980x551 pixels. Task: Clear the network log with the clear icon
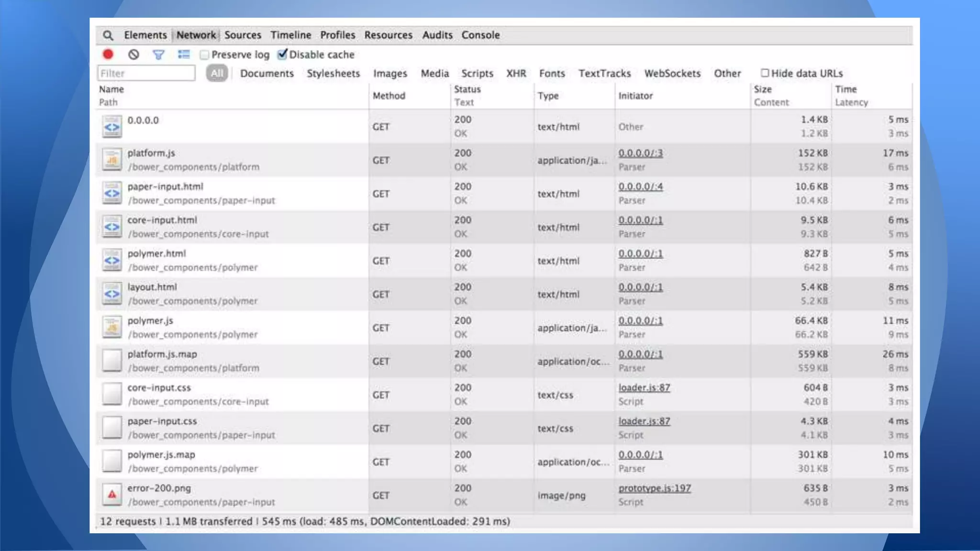(x=134, y=55)
